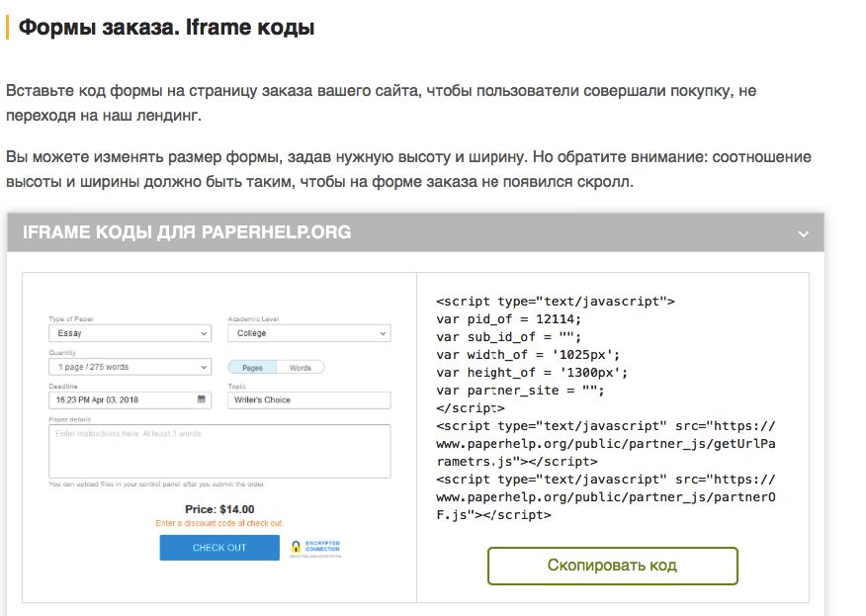Click the paragraph starting with Вы можете изменять

tap(408, 169)
